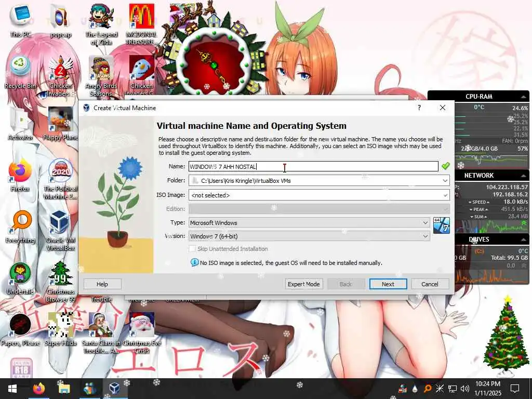Viewport: 532px width, 399px height.
Task: Click the question mark help button in title bar
Action: click(419, 108)
